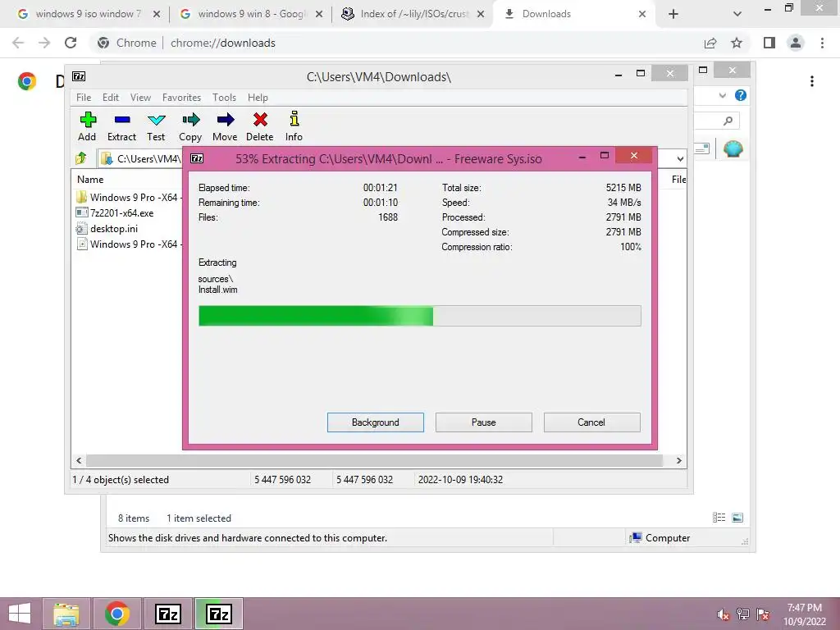Click the 7-Zip address path field
The width and height of the screenshot is (840, 630).
point(142,158)
